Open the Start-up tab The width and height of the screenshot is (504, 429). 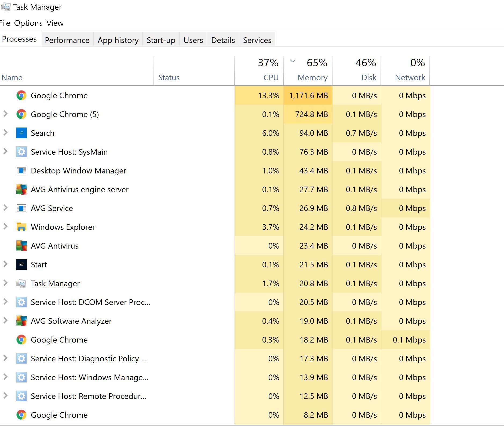tap(161, 40)
